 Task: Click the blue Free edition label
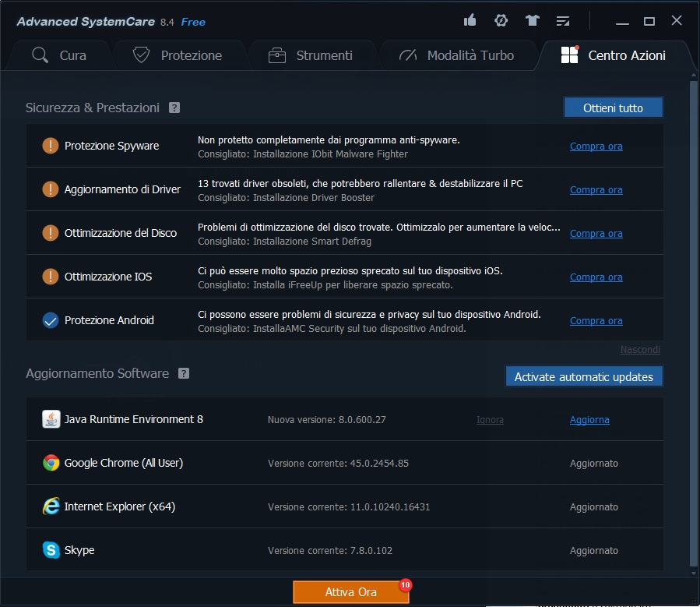click(x=193, y=22)
